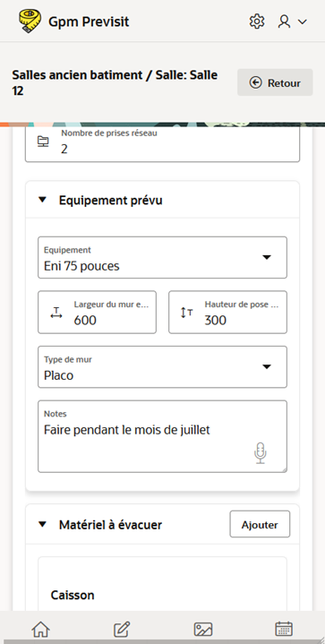Open the settings gear icon
The image size is (325, 644).
(x=257, y=21)
